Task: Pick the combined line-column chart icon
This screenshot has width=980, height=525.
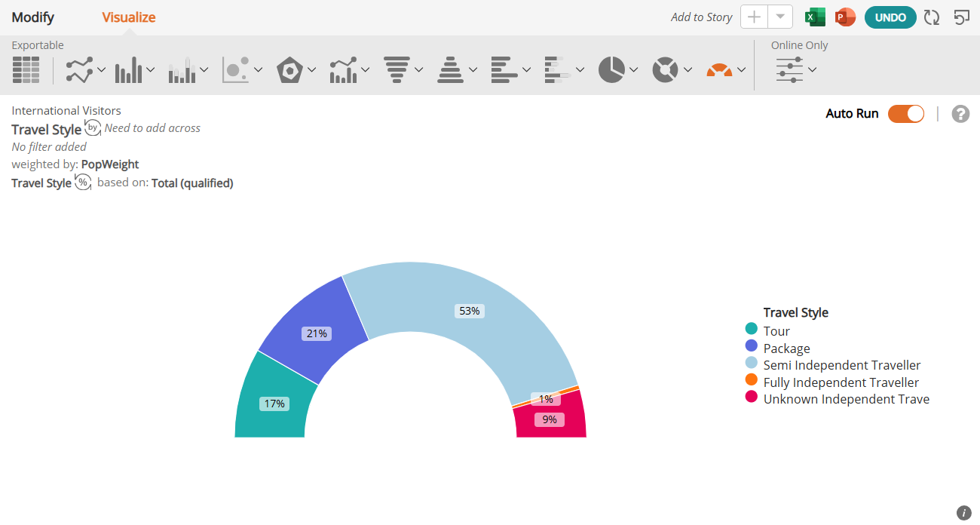Action: pos(343,70)
